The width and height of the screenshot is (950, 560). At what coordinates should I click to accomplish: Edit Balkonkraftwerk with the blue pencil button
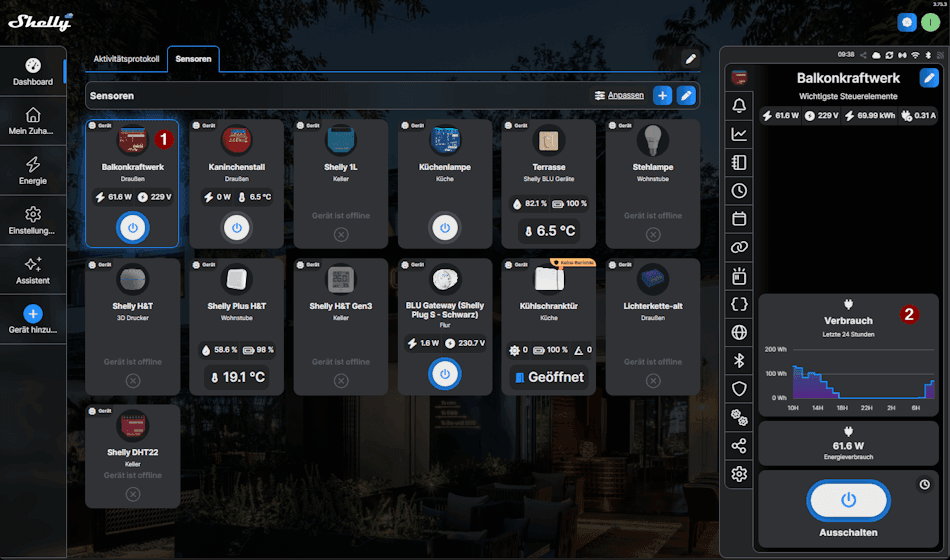coord(929,78)
